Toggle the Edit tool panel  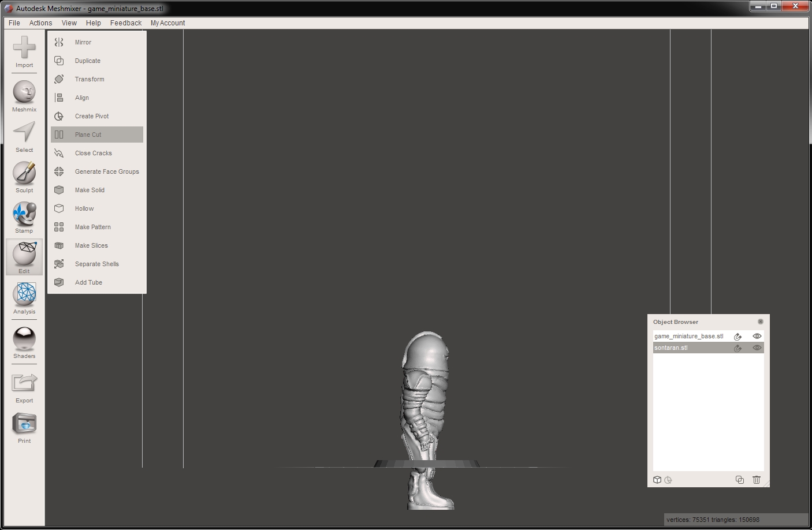(24, 257)
